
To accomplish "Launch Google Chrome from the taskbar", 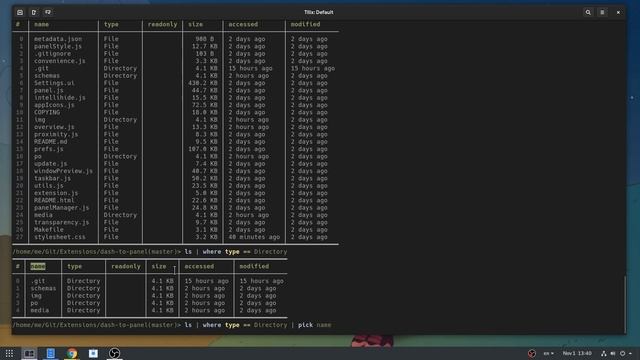I will click(x=72, y=353).
